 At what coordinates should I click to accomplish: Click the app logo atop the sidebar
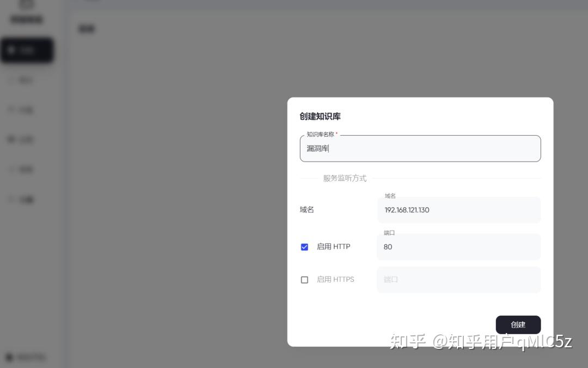26,5
